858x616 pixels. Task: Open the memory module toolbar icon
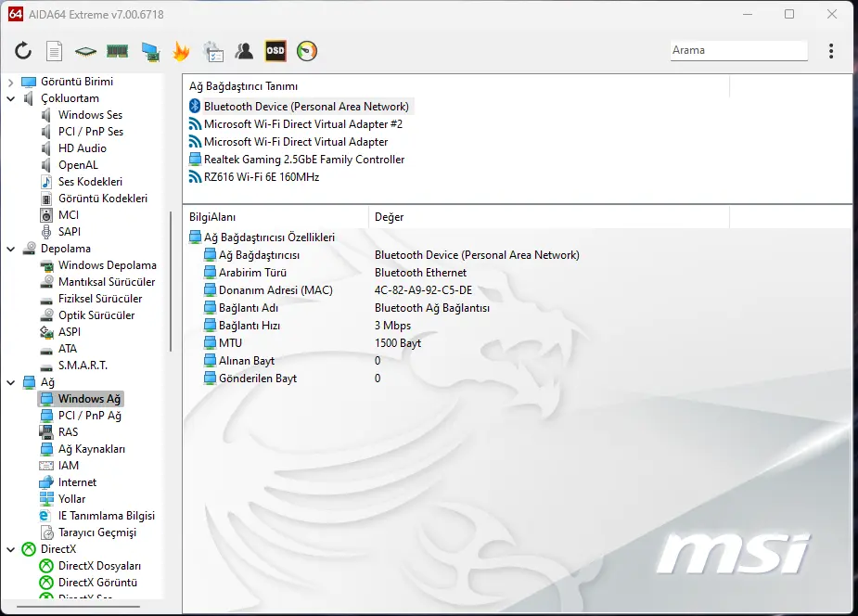coord(117,51)
